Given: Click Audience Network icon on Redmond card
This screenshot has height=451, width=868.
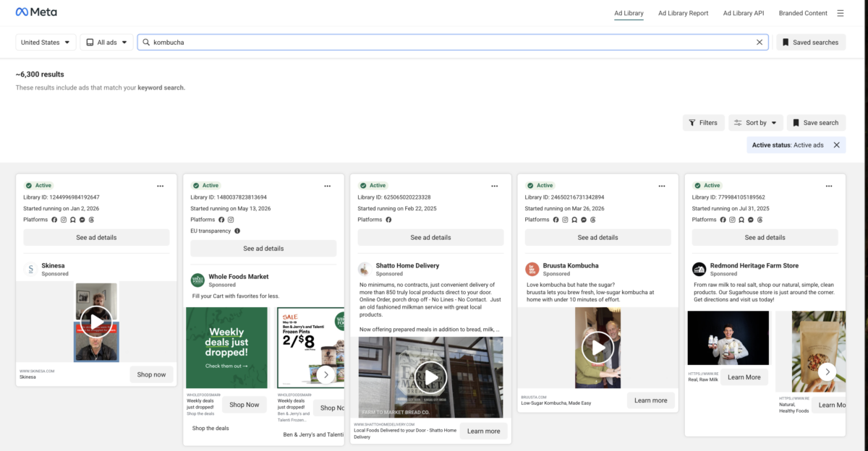Looking at the screenshot, I should 741,220.
